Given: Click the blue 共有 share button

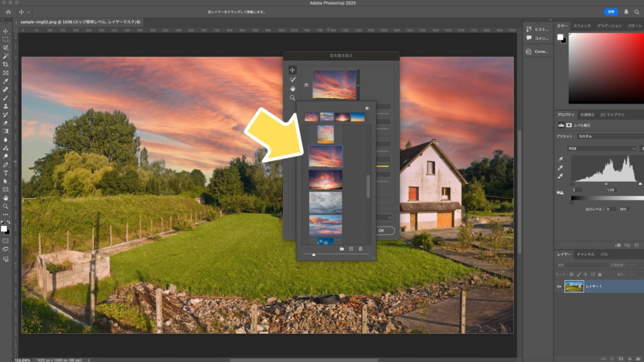Looking at the screenshot, I should (x=610, y=12).
